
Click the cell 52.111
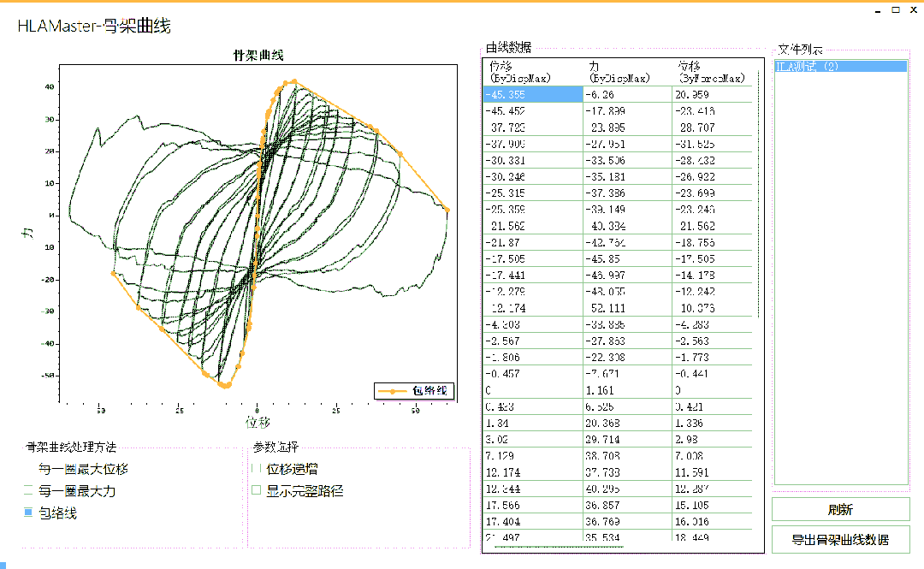point(628,308)
